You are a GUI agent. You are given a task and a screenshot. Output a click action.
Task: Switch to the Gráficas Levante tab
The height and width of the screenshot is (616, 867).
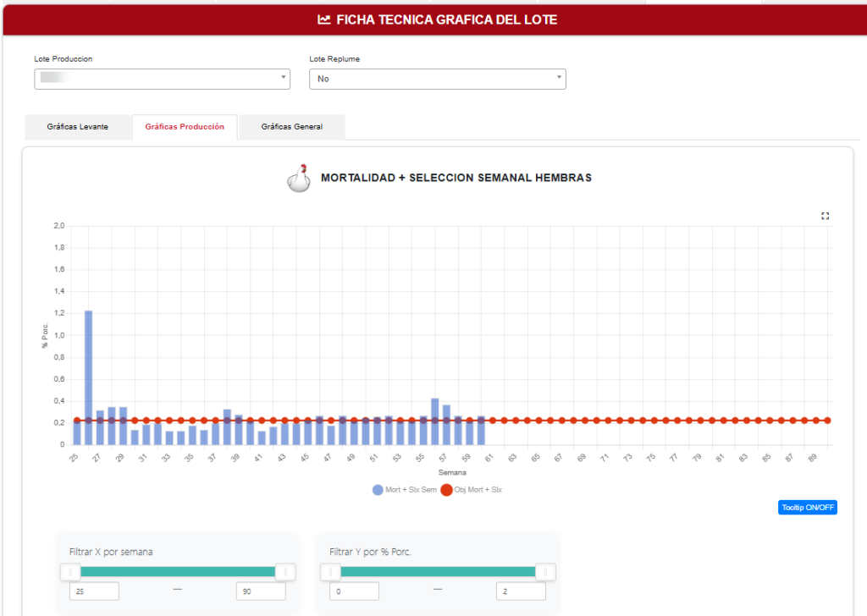[77, 127]
